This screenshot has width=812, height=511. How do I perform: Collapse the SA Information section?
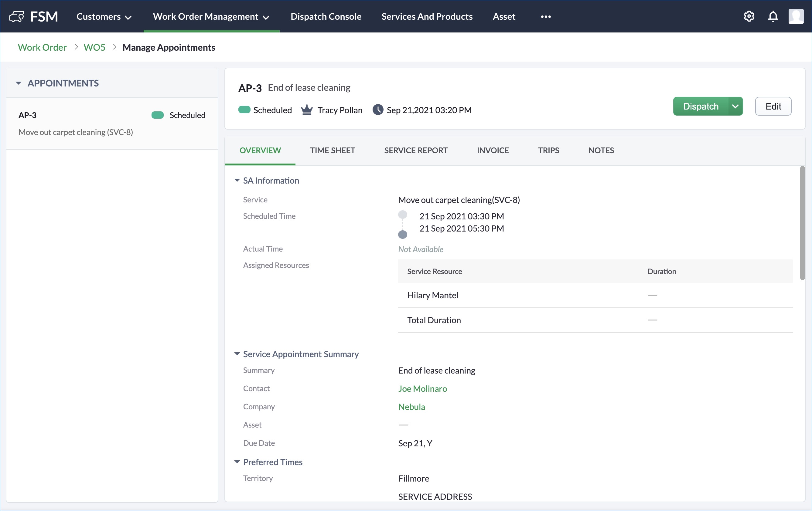237,180
